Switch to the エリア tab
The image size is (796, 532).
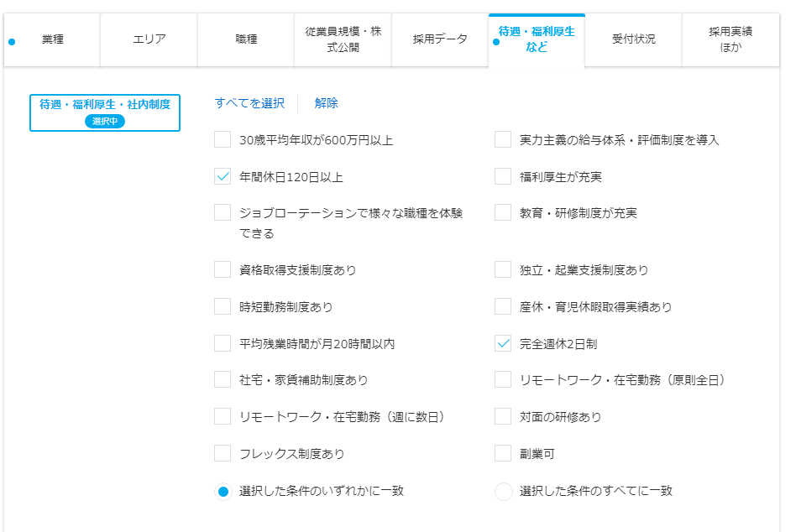[x=149, y=39]
